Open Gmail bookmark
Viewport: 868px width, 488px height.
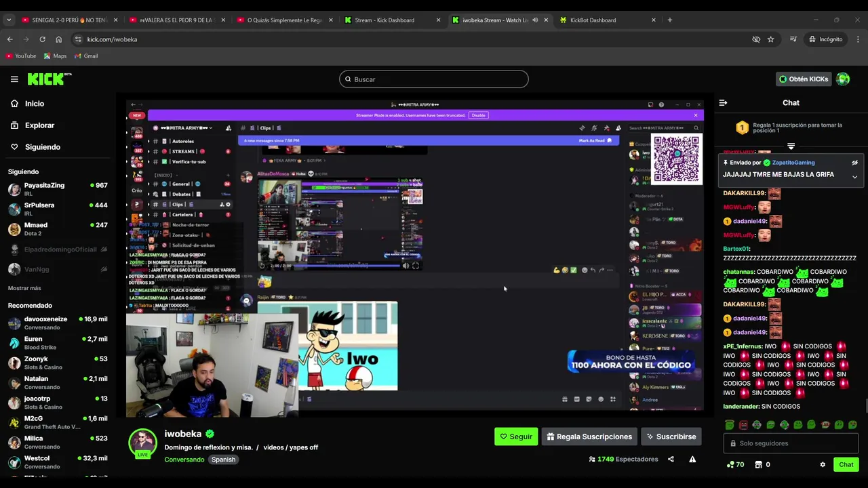(86, 56)
